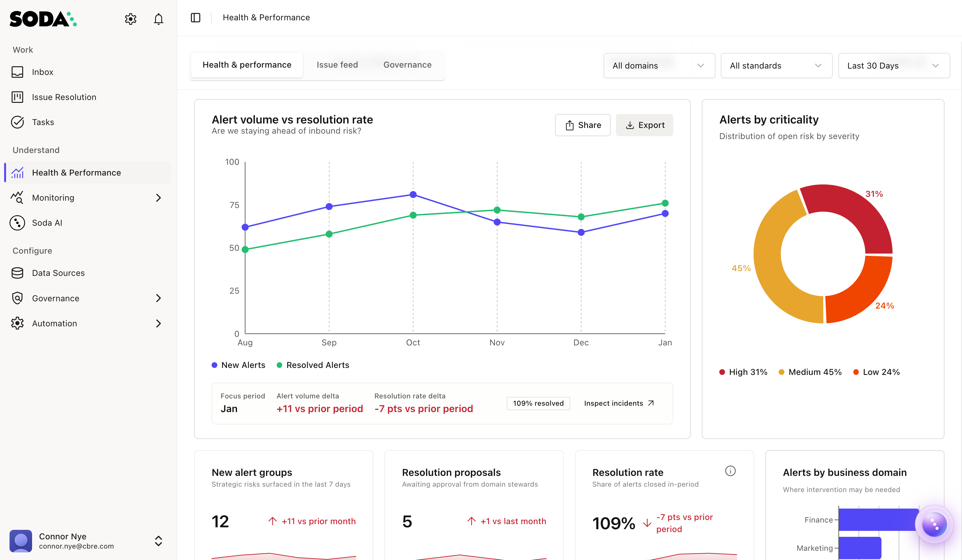This screenshot has height=560, width=962.
Task: Click the New alert groups count 12
Action: pos(220,522)
